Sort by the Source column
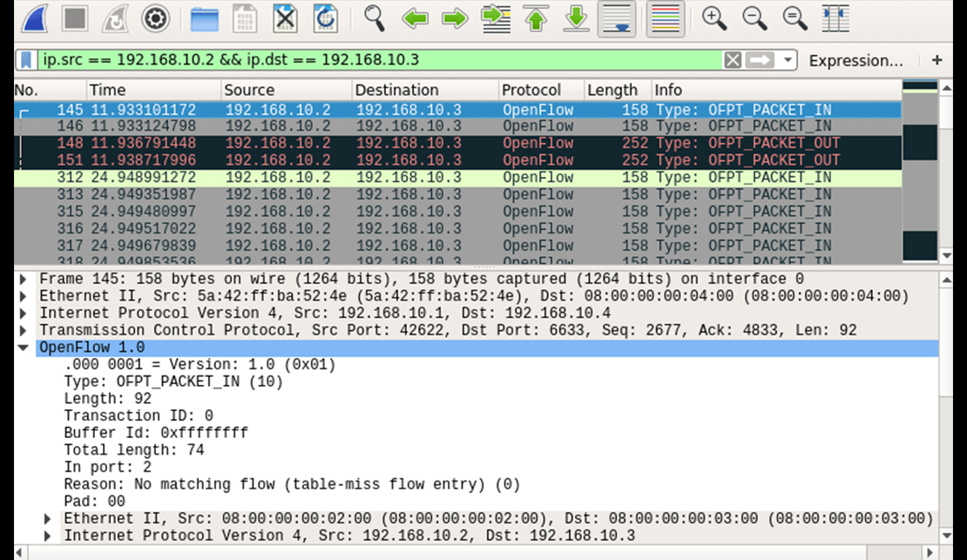967x560 pixels. pos(287,90)
